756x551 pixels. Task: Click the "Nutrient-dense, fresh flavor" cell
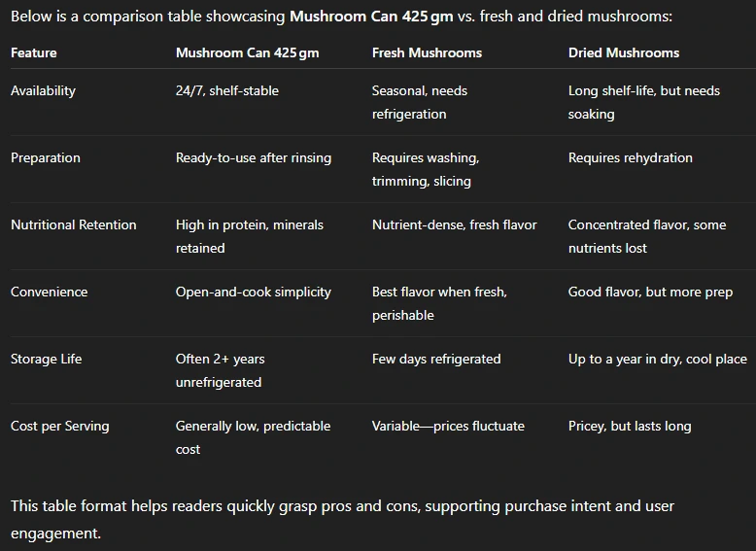point(455,224)
